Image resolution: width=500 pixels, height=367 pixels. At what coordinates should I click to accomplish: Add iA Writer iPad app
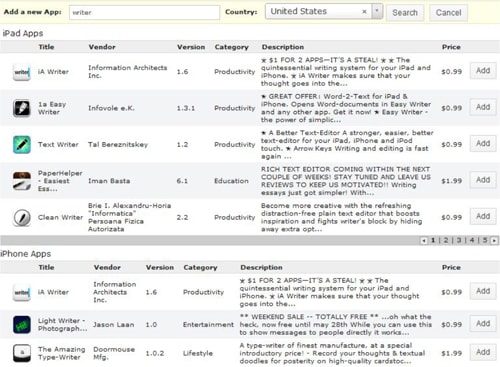pyautogui.click(x=483, y=71)
